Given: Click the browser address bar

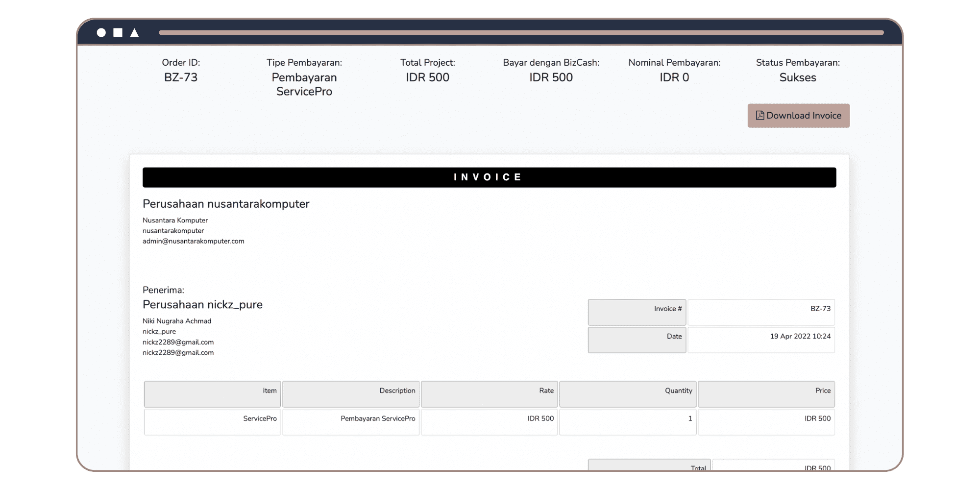Looking at the screenshot, I should 521,33.
